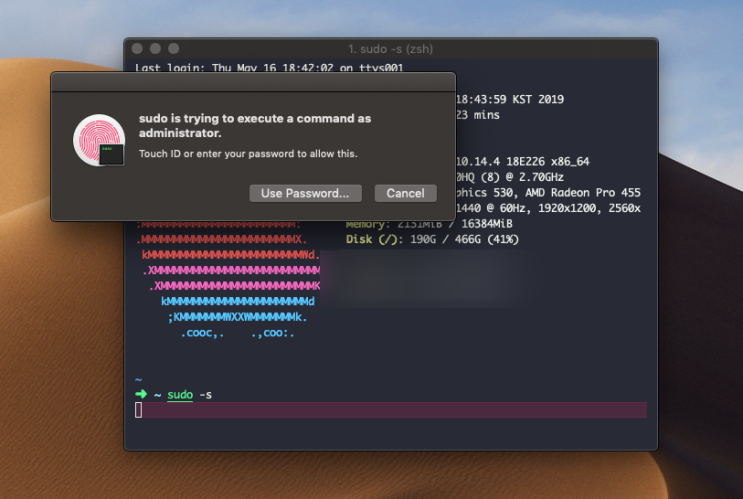
Task: Cancel the sudo administrator prompt
Action: tap(406, 193)
